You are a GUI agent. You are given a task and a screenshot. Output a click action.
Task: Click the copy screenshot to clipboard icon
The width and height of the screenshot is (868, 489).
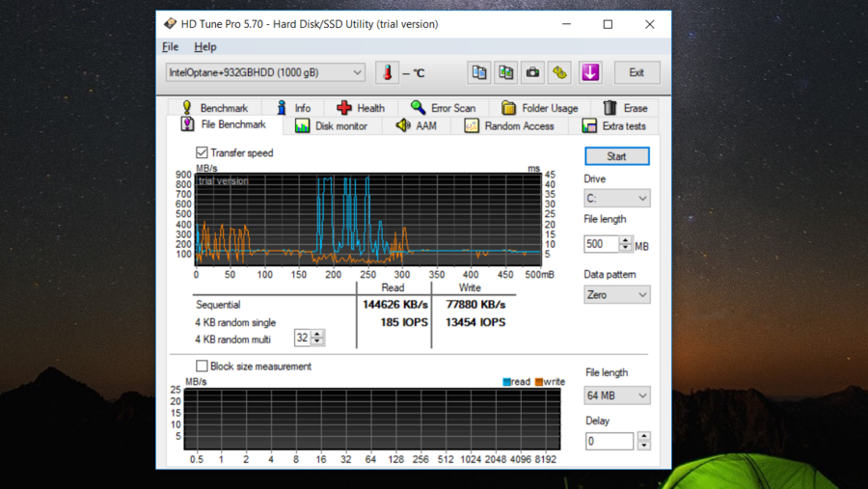tap(506, 72)
